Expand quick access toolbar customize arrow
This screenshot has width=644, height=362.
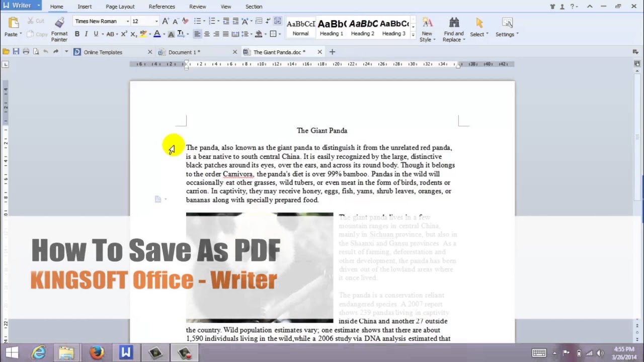coord(66,52)
